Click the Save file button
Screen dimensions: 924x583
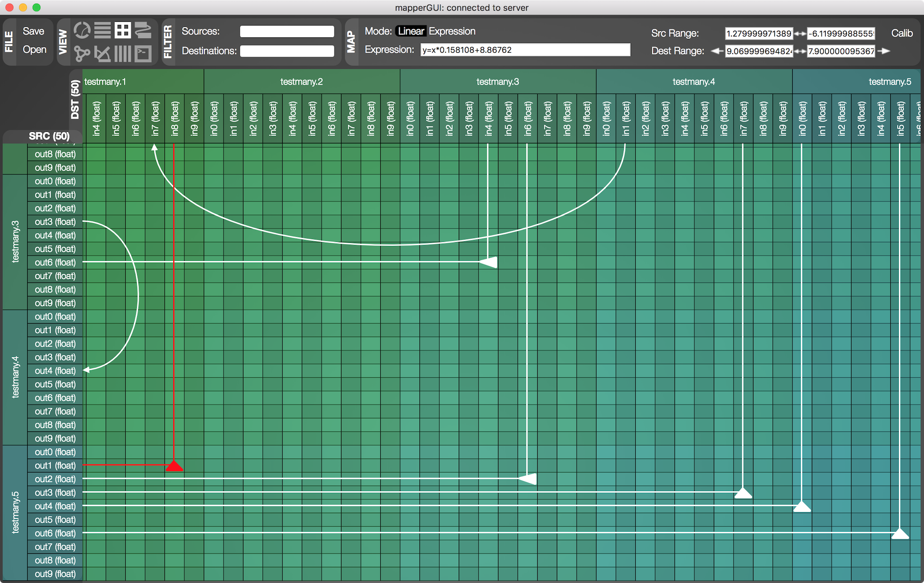click(33, 31)
